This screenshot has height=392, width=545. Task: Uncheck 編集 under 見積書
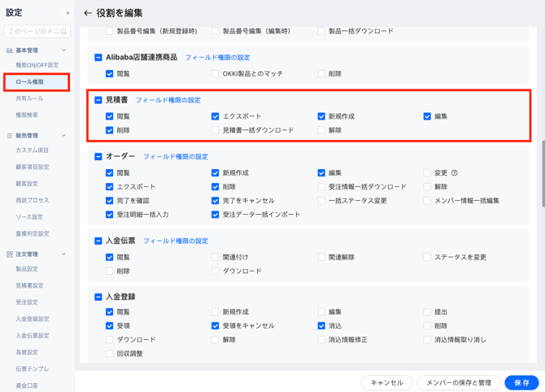click(427, 116)
